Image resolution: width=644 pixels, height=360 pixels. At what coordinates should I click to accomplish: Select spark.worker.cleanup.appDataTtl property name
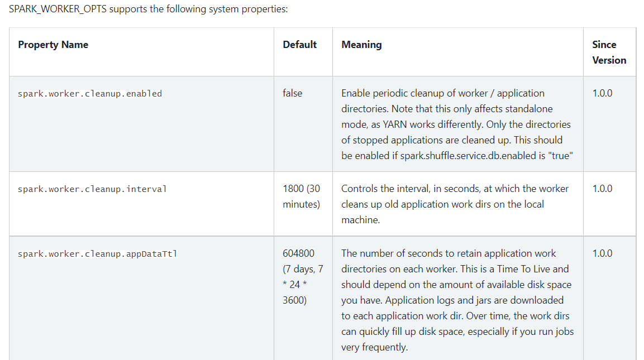[97, 254]
